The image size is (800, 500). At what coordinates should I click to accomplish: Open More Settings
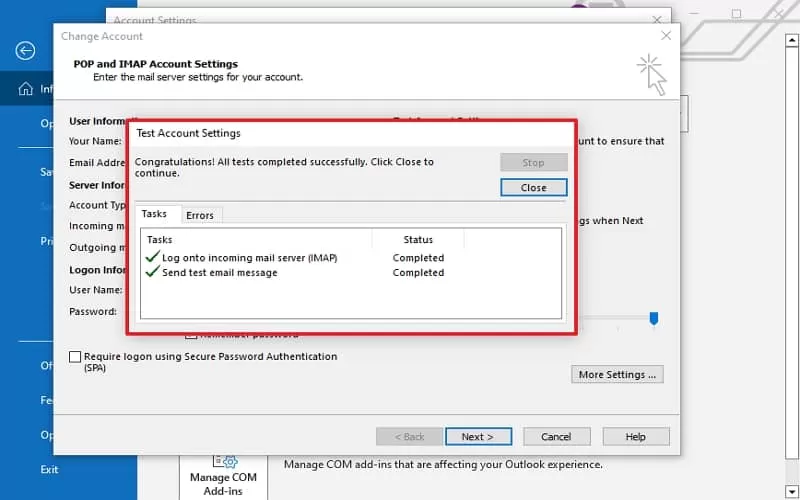pos(617,374)
